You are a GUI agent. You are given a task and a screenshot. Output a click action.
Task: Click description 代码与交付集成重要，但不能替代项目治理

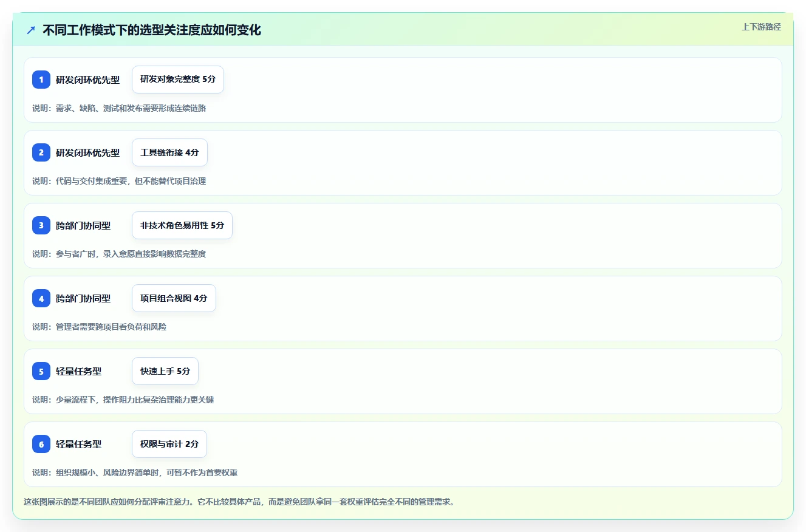click(x=131, y=181)
